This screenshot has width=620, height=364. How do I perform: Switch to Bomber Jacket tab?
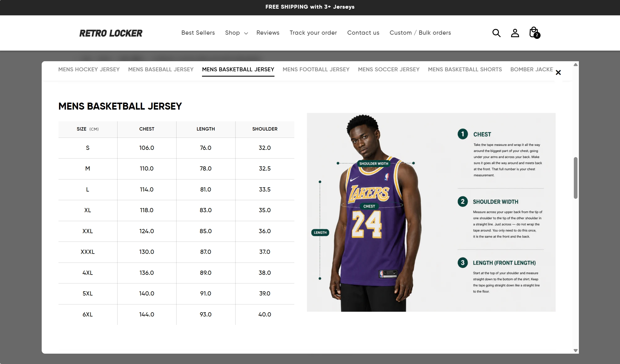click(x=532, y=69)
